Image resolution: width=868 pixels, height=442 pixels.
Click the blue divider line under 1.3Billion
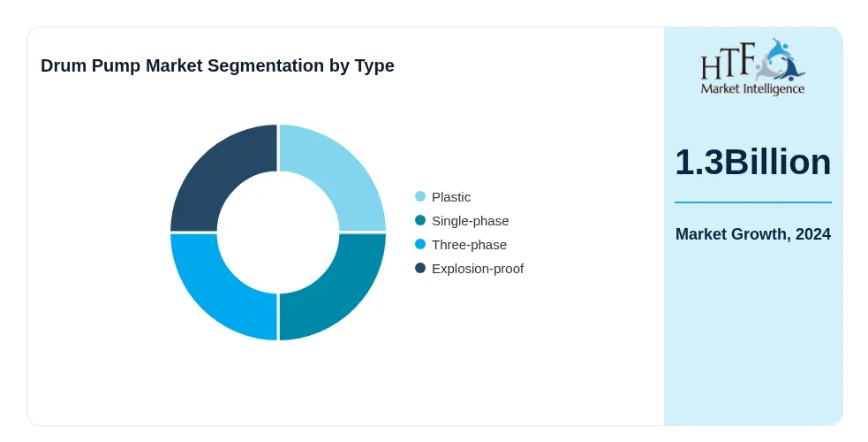[753, 202]
